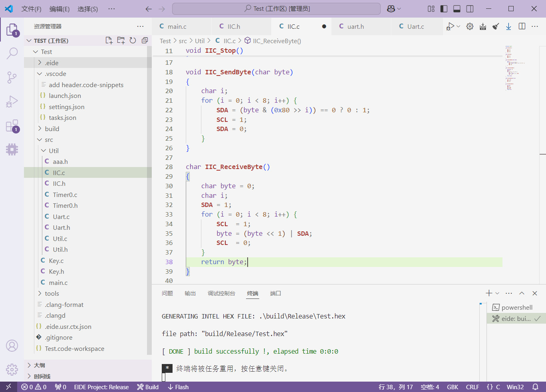Screen dimensions: 546x392
Task: Click the Build button in status bar
Action: [x=148, y=387]
